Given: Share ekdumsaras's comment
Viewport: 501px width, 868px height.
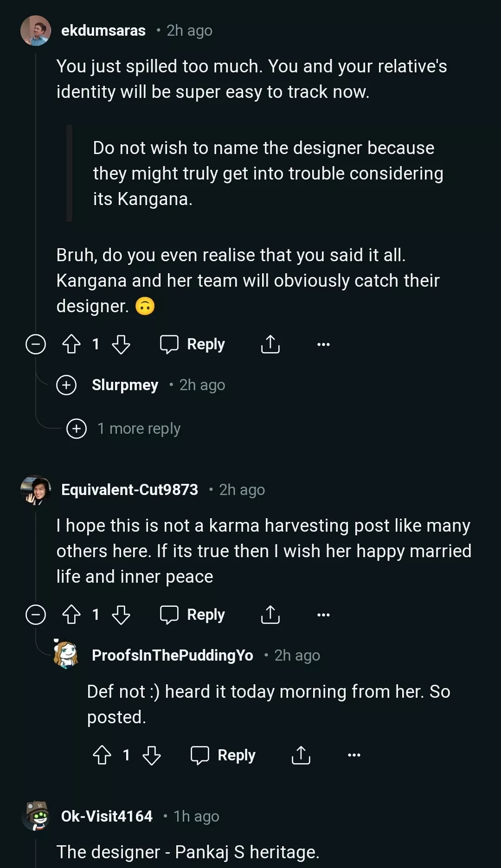Looking at the screenshot, I should 270,344.
